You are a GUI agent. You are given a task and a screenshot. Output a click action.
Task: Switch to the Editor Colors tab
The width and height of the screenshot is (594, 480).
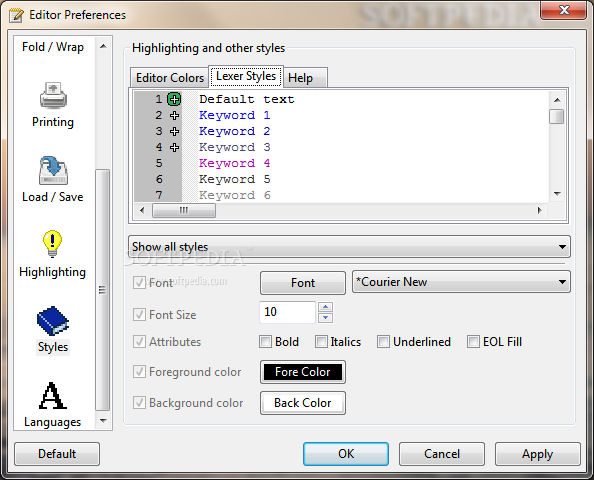pos(169,78)
